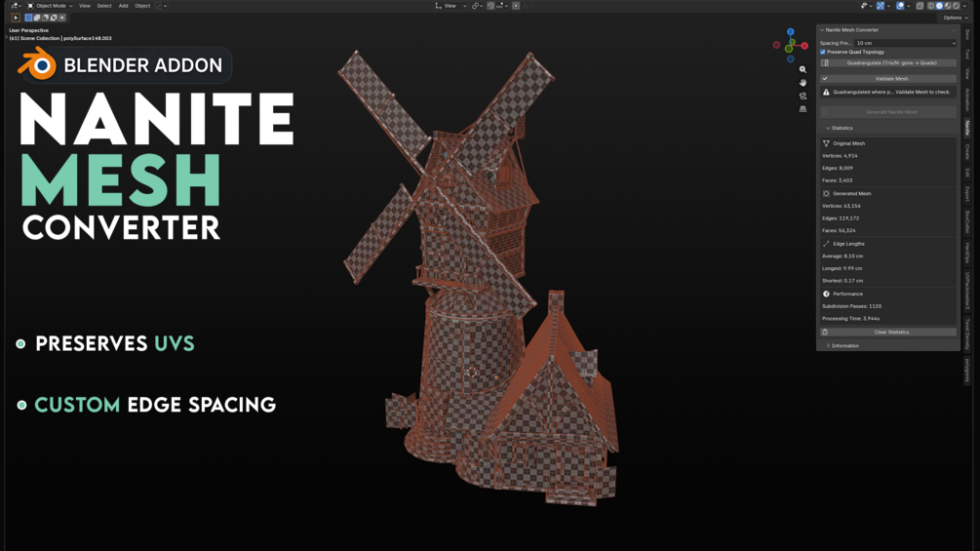Image resolution: width=980 pixels, height=551 pixels.
Task: Toggle viewport overlays button
Action: click(900, 6)
